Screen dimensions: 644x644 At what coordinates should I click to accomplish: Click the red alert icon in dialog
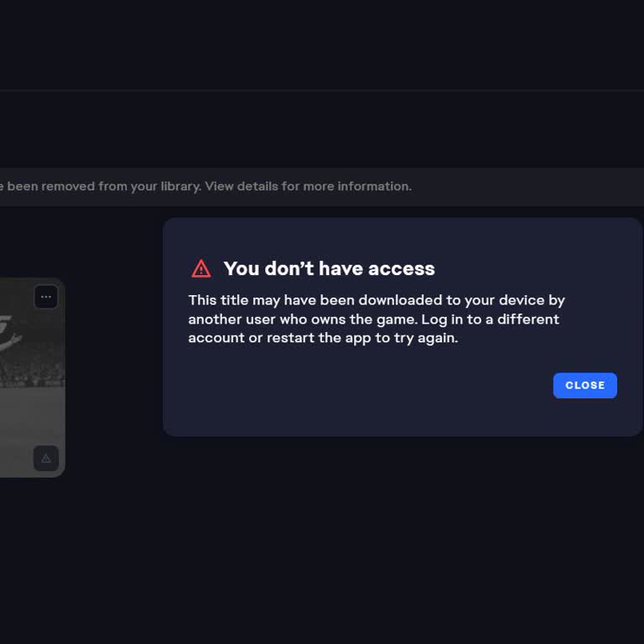pos(201,268)
